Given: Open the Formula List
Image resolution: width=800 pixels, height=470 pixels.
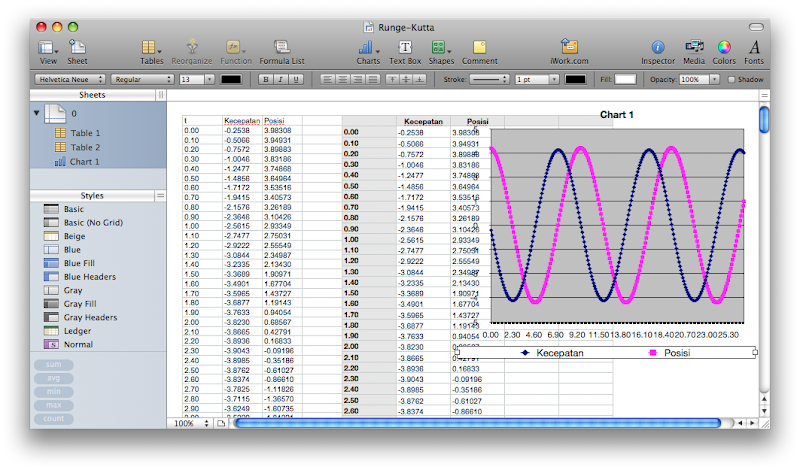Looking at the screenshot, I should point(282,47).
